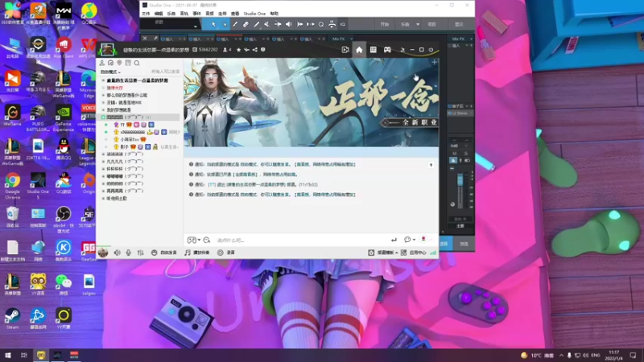Screen dimensions: 644x362
Task: Click the signal strength bars in YY
Action: 433,253
